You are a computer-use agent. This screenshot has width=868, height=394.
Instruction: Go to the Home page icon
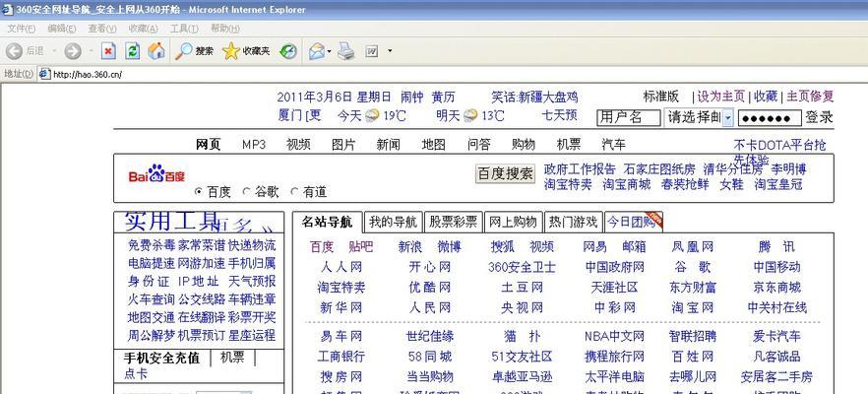156,51
